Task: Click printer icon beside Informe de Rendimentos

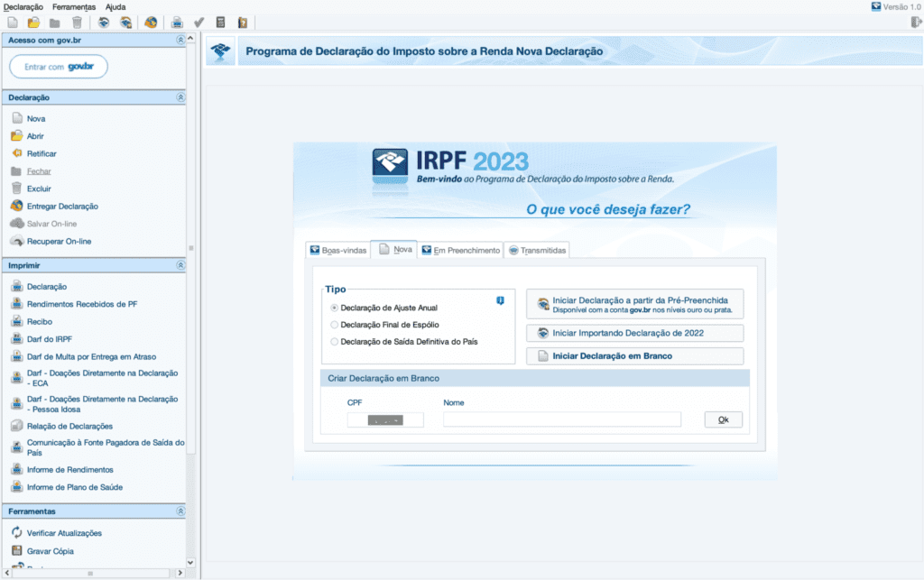Action: coord(17,469)
